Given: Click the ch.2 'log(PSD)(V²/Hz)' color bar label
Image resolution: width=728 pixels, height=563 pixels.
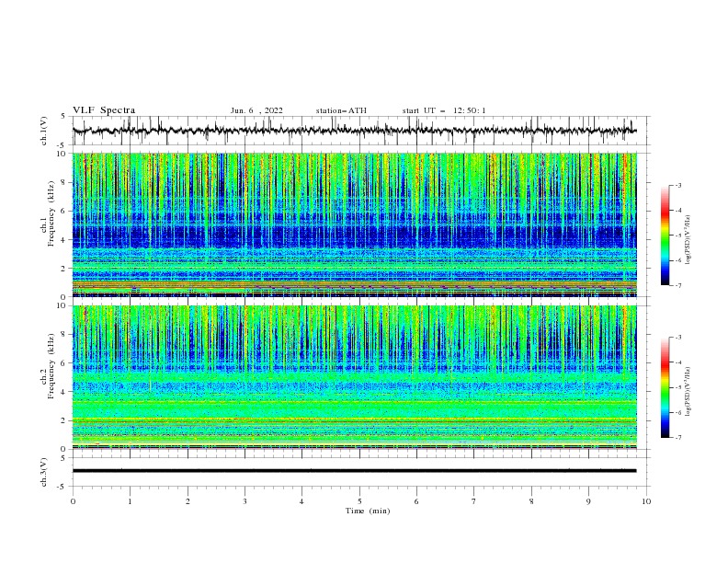Looking at the screenshot, I should click(x=688, y=391).
